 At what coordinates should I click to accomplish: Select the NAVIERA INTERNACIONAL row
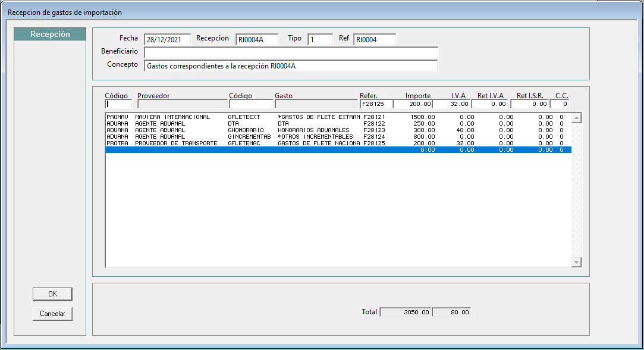338,117
